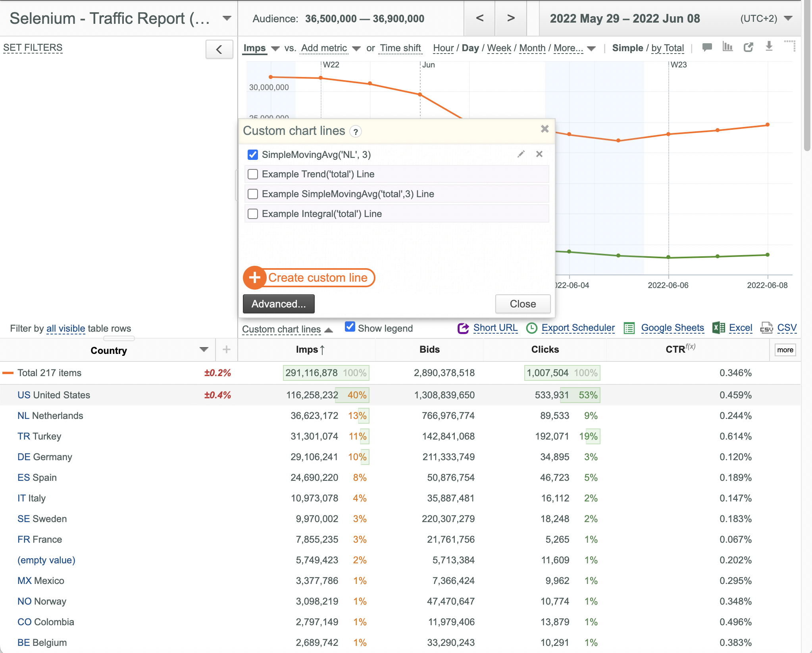The height and width of the screenshot is (653, 812).
Task: Switch to bar chart view icon
Action: point(727,47)
